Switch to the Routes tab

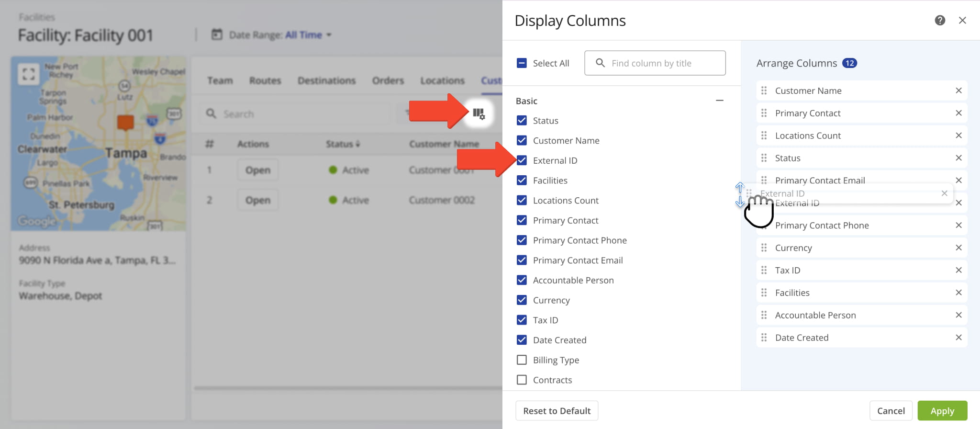265,80
